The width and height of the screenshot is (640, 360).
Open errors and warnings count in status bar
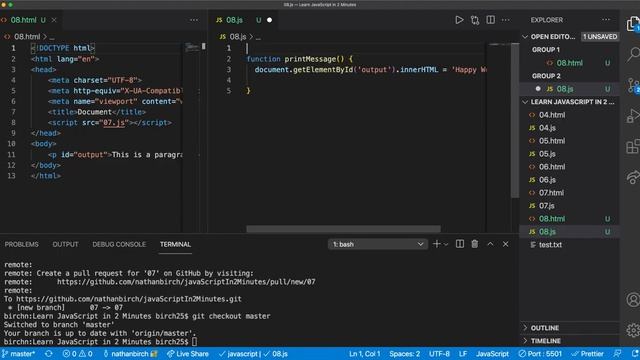[78, 354]
